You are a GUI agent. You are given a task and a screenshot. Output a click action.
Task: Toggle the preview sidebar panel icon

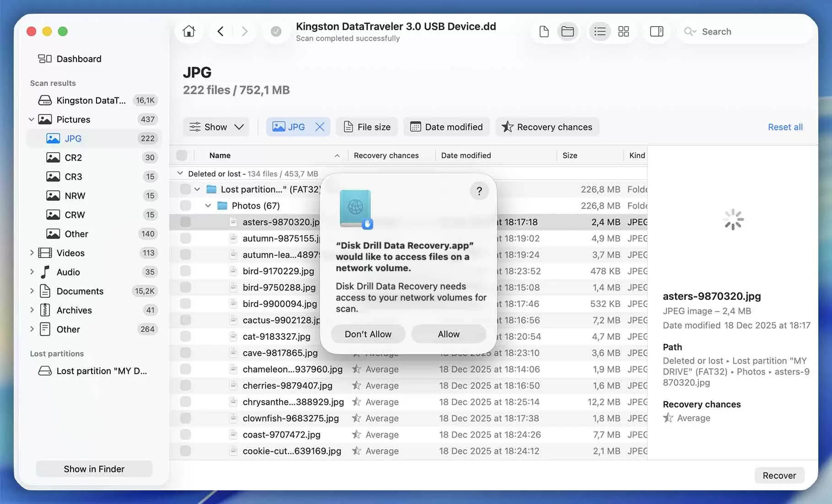pyautogui.click(x=657, y=31)
